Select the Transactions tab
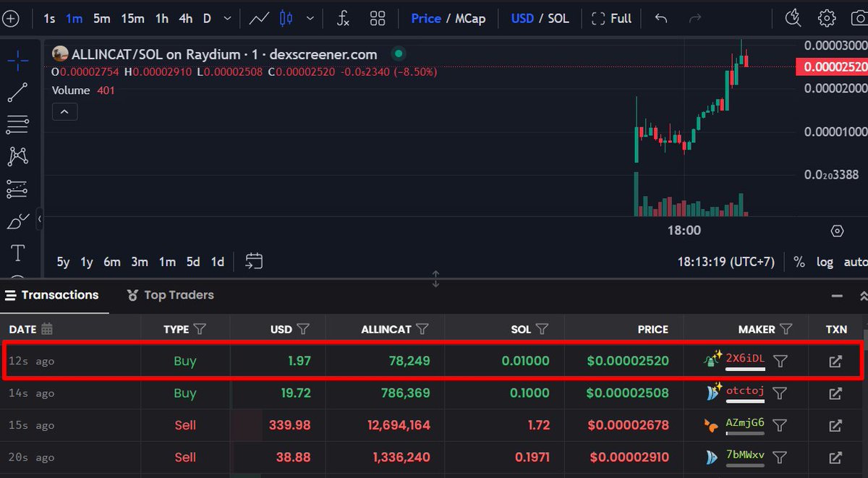The height and width of the screenshot is (478, 868). point(51,295)
